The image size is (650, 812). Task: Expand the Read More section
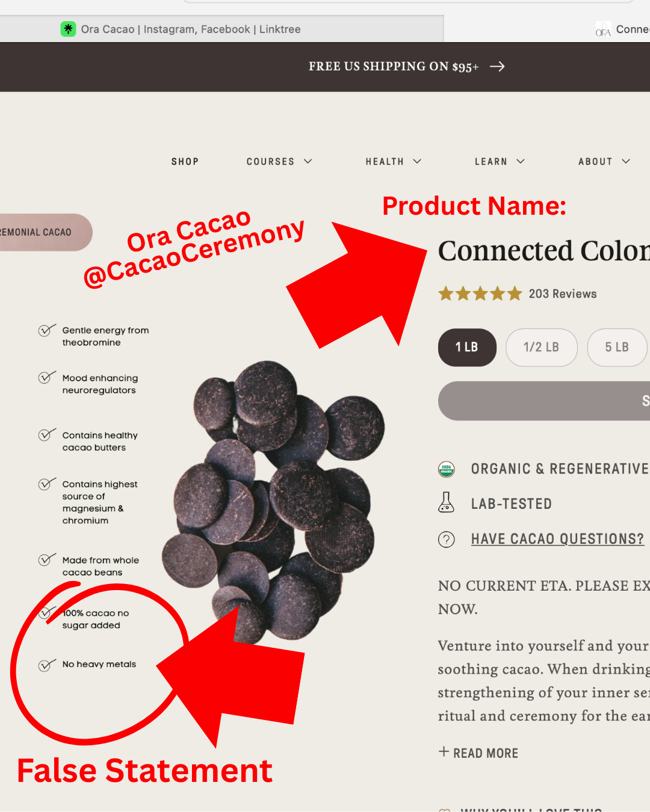[478, 753]
